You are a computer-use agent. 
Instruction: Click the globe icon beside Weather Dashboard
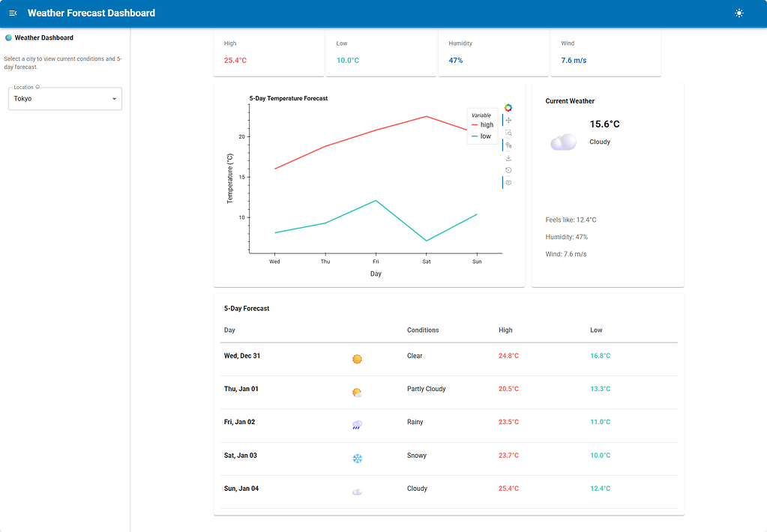(8, 37)
